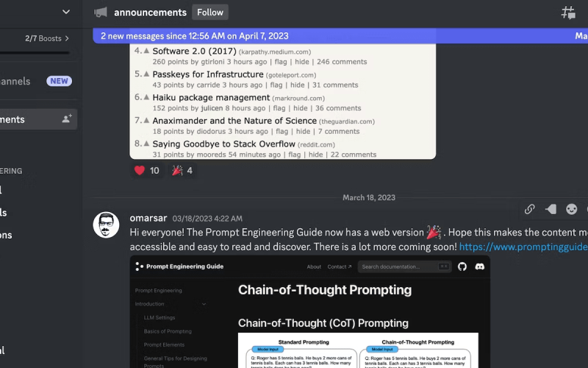588x368 pixels.
Task: Toggle the heart reaction with 10
Action: click(x=146, y=171)
